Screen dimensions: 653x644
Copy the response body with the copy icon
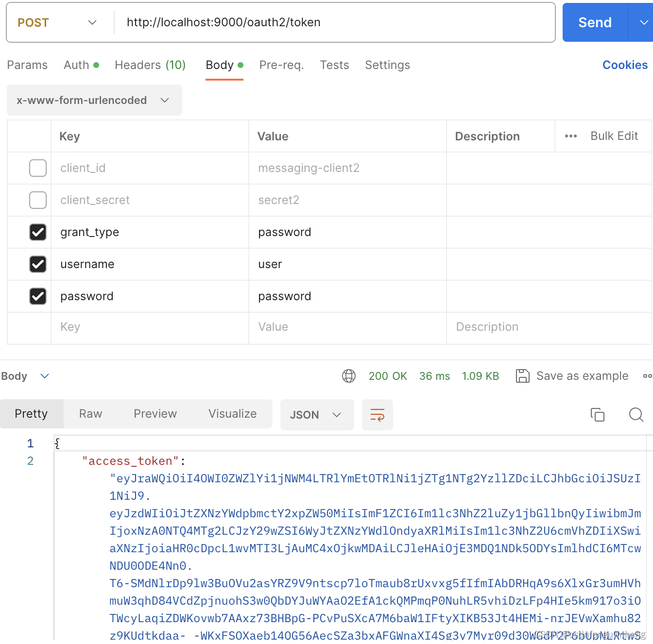598,415
